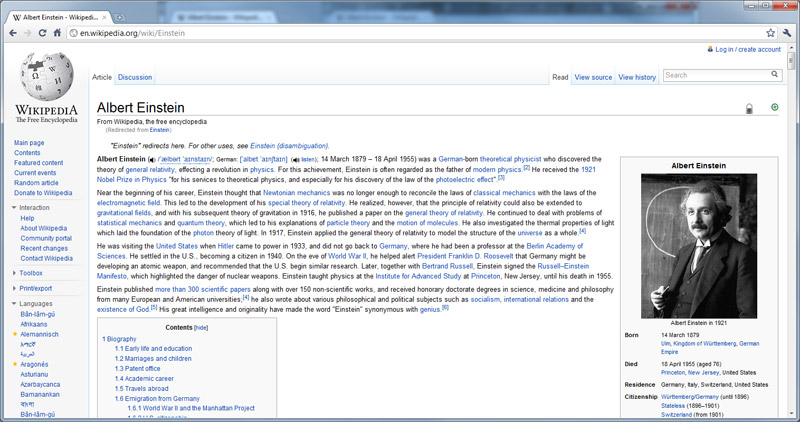
Task: Click the green good article icon
Action: click(x=774, y=107)
